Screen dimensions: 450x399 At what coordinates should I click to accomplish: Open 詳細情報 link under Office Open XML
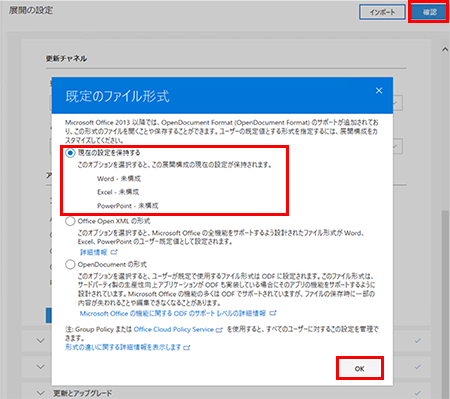93,252
